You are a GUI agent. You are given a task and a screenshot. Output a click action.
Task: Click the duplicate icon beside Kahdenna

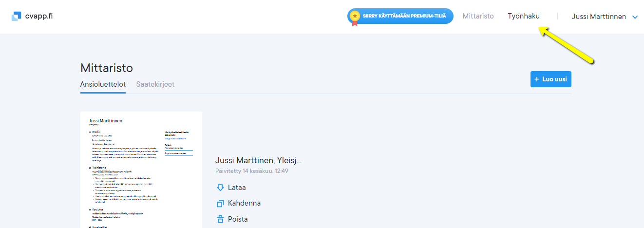pos(220,203)
